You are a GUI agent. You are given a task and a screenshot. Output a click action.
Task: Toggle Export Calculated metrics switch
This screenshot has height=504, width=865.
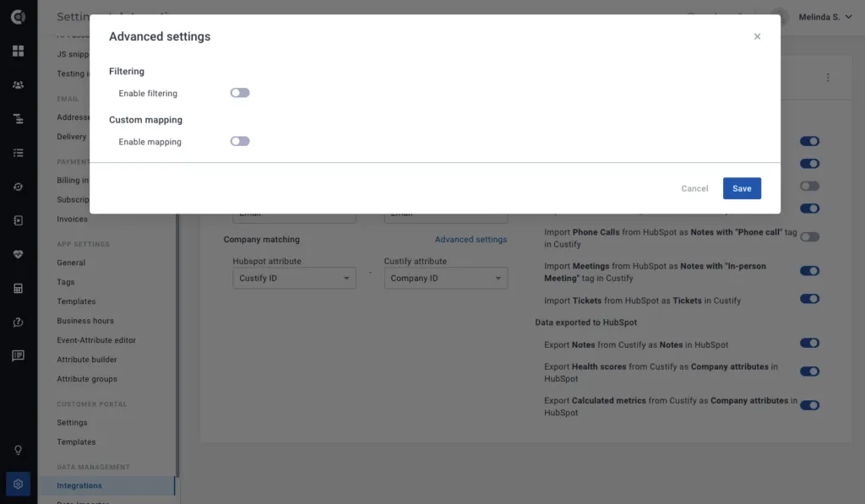809,405
